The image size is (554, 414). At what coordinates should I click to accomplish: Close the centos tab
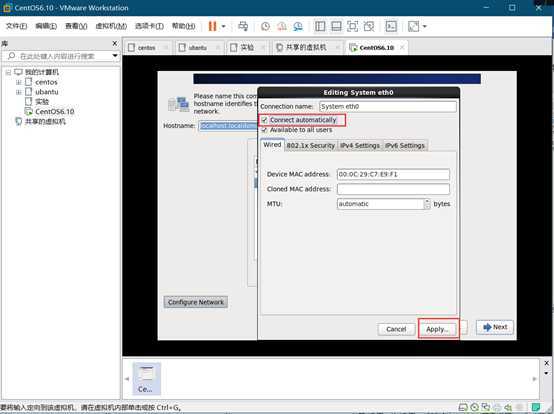click(166, 47)
